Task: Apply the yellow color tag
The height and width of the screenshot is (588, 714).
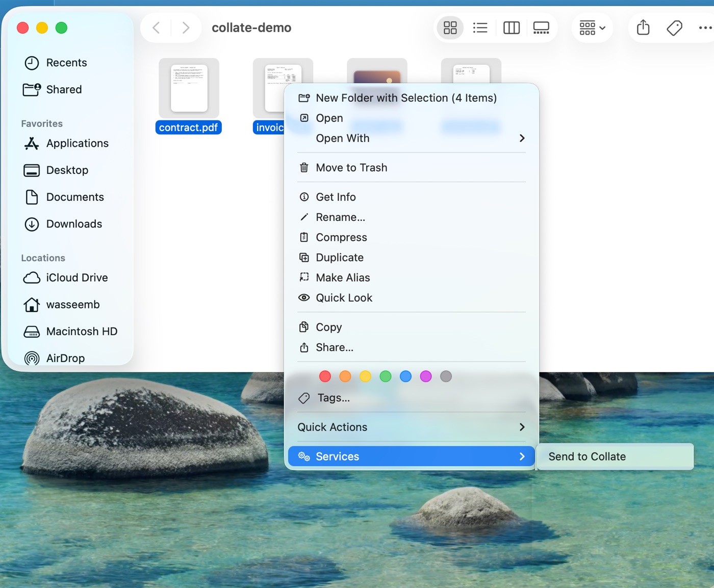Action: pos(365,376)
